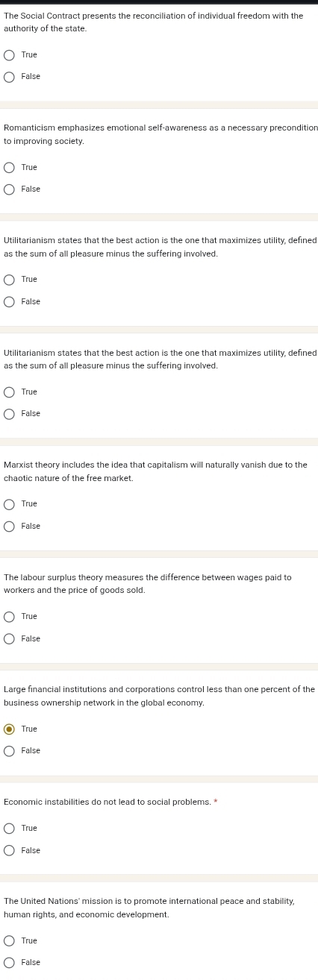Screen dimensions: 318x980
Task: Choose False for the second Utilitarianism question
Action: click(10, 414)
